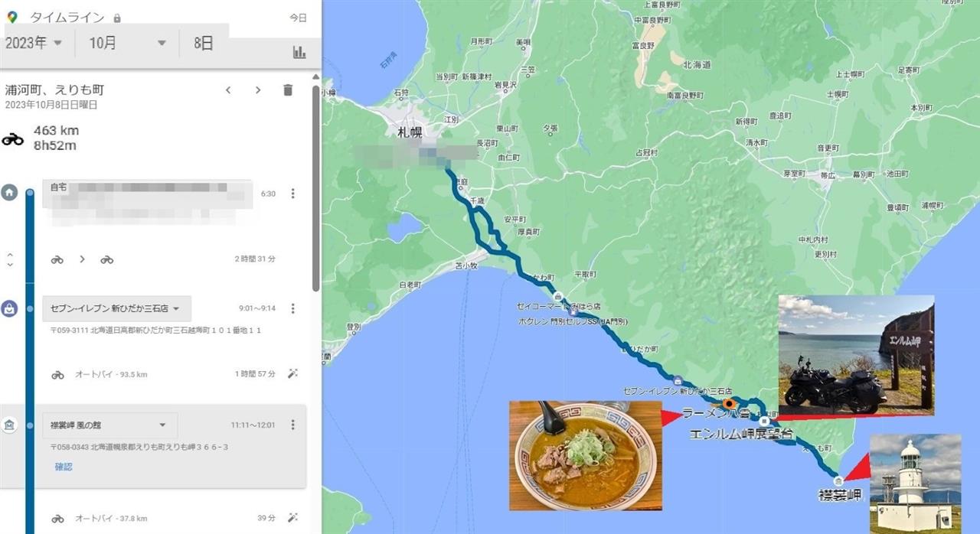Expand 襟裳岬 風の館 place dropdown
Screen dimensions: 980x534
pos(110,425)
